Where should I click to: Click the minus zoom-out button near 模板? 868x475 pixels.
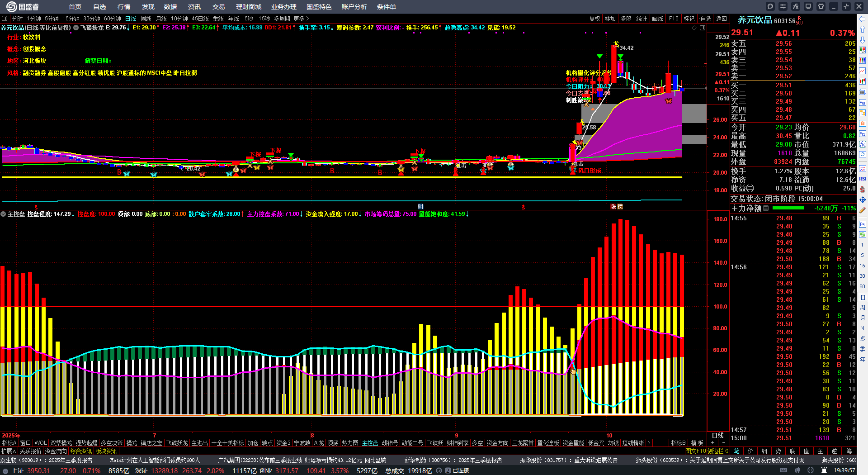click(723, 443)
